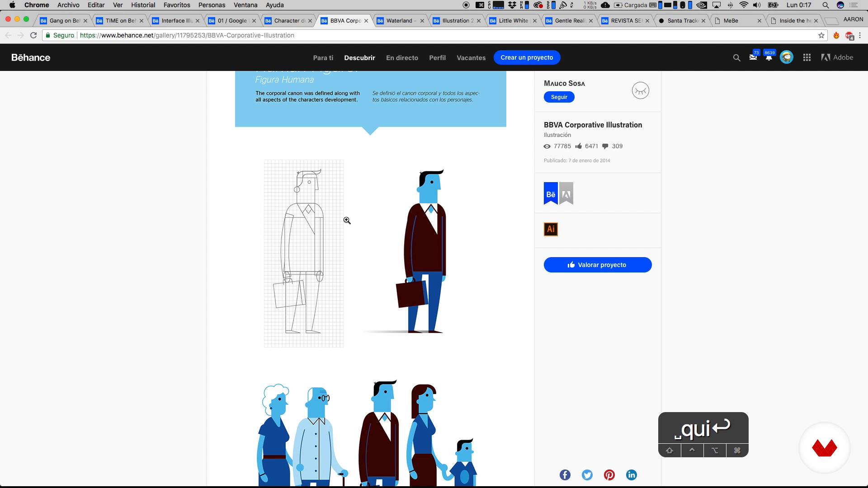Open the Wi-Fi menu bar icon

tap(744, 5)
